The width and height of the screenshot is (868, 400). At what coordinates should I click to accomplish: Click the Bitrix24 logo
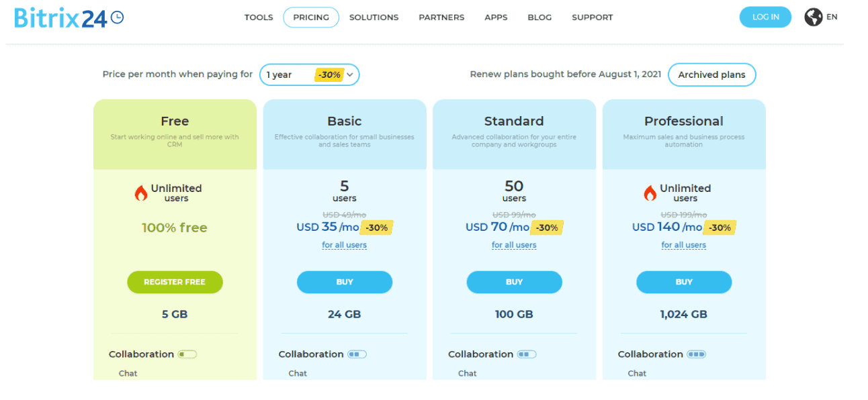(x=69, y=17)
